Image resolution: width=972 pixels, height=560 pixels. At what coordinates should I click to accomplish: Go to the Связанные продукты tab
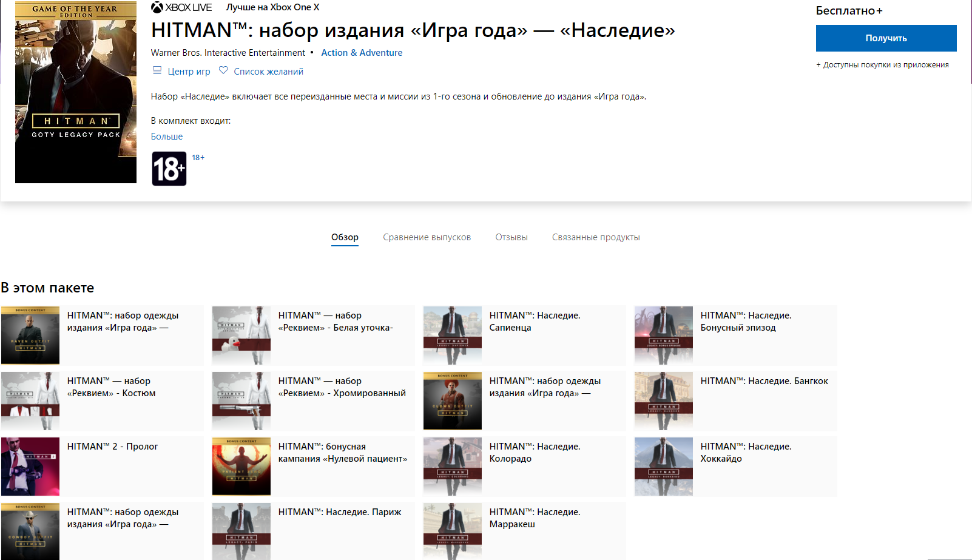tap(596, 237)
